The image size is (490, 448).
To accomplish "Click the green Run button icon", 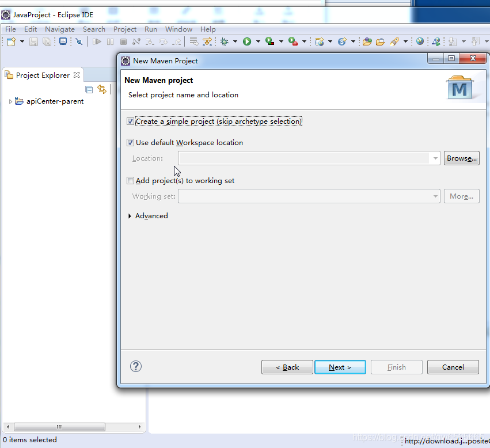I will 247,41.
